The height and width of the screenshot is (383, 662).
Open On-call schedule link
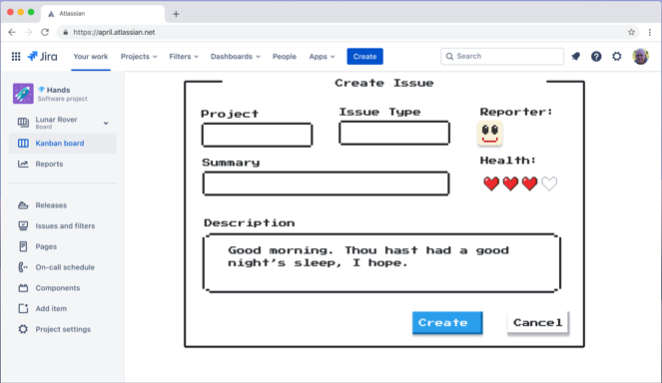click(x=65, y=267)
